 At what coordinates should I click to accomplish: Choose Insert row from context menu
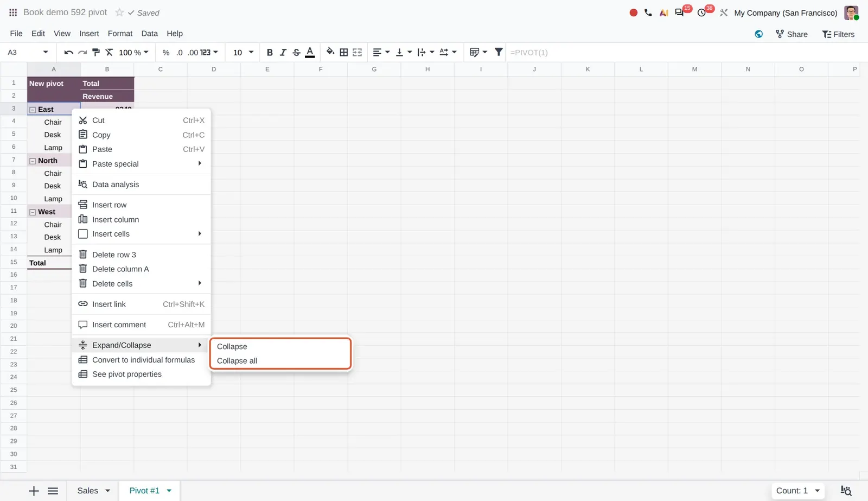(x=141, y=205)
